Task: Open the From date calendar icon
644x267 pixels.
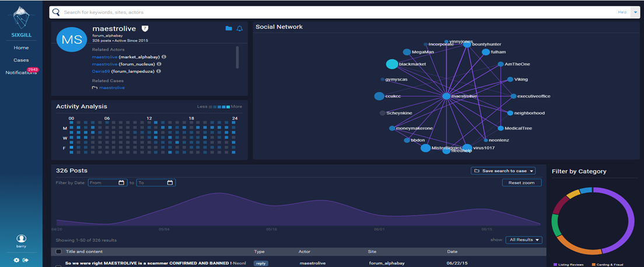Action: 121,183
